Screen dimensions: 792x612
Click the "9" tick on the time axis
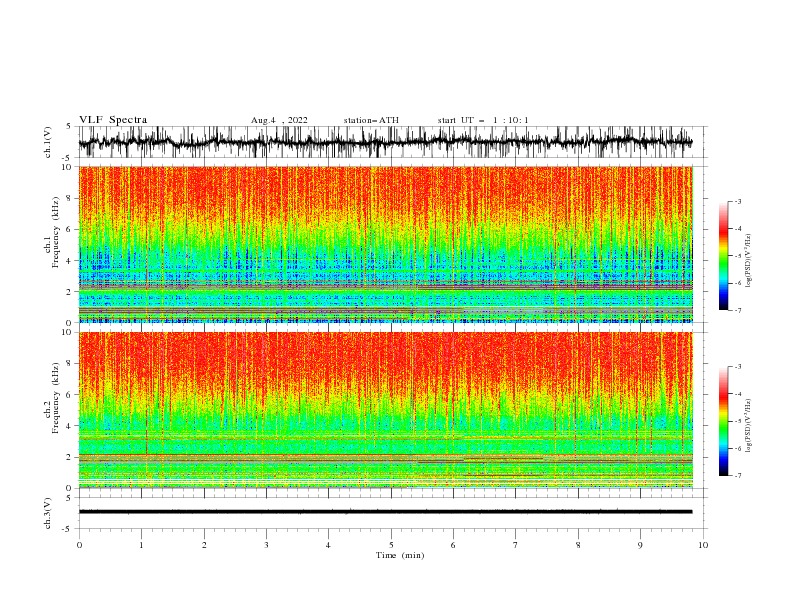(640, 545)
